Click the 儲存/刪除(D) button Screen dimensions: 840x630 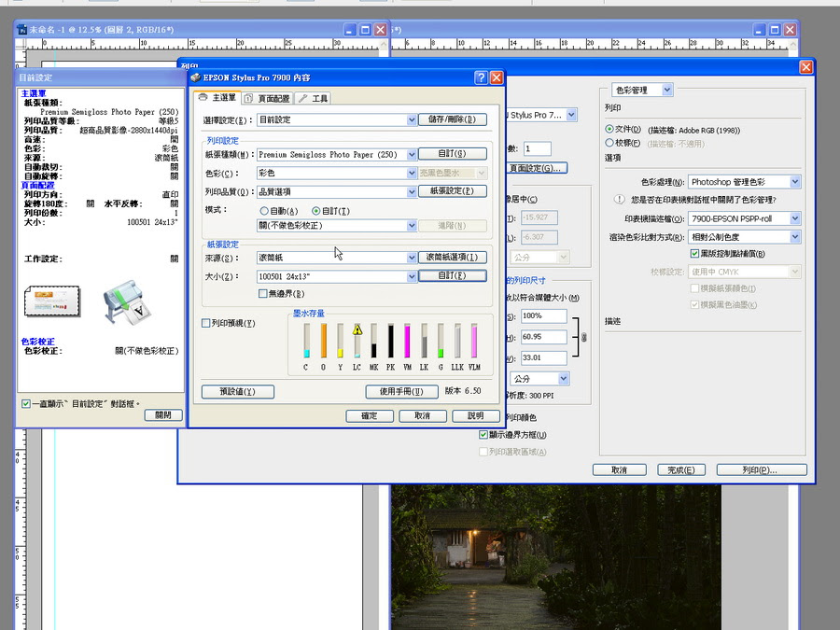452,119
